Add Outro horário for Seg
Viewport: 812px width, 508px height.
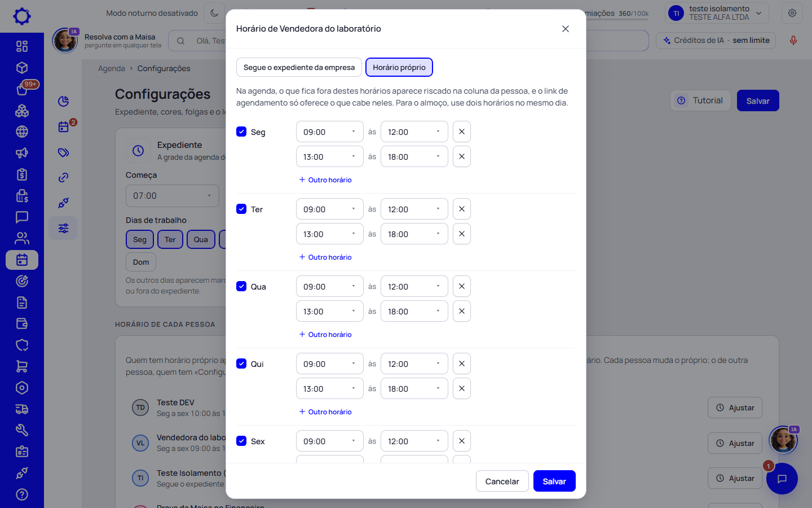click(325, 179)
